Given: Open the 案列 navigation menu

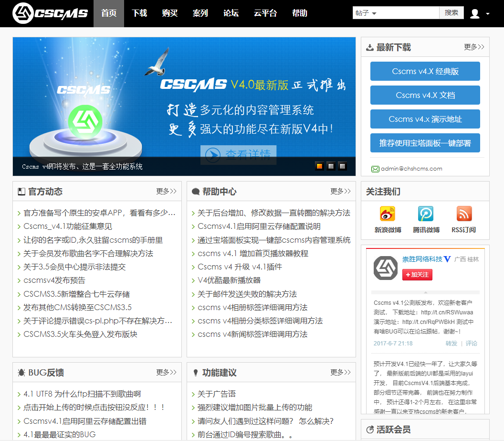Looking at the screenshot, I should [200, 13].
